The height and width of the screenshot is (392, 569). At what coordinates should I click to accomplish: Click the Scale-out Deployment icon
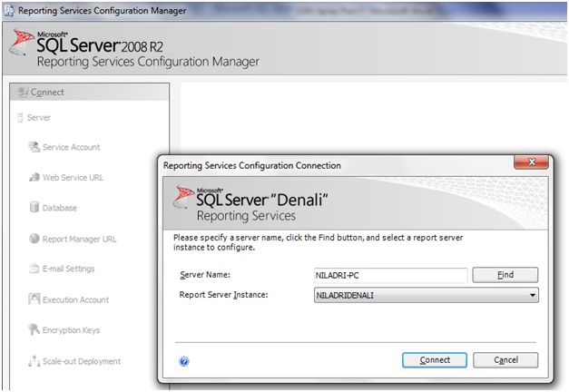34,361
